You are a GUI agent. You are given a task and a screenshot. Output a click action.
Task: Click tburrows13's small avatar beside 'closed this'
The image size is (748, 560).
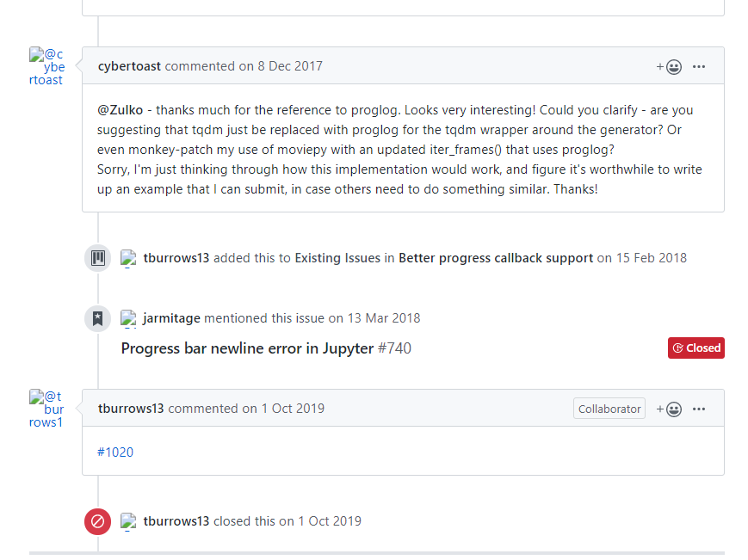[x=129, y=521]
